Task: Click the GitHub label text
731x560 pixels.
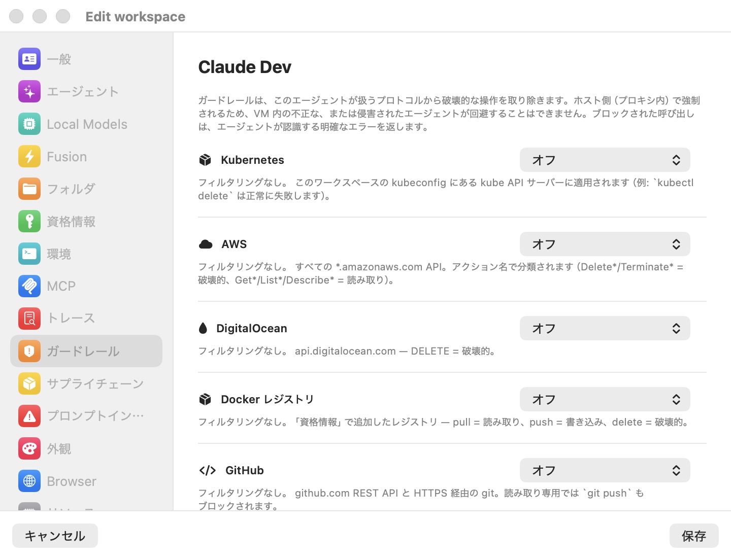Action: pyautogui.click(x=245, y=470)
